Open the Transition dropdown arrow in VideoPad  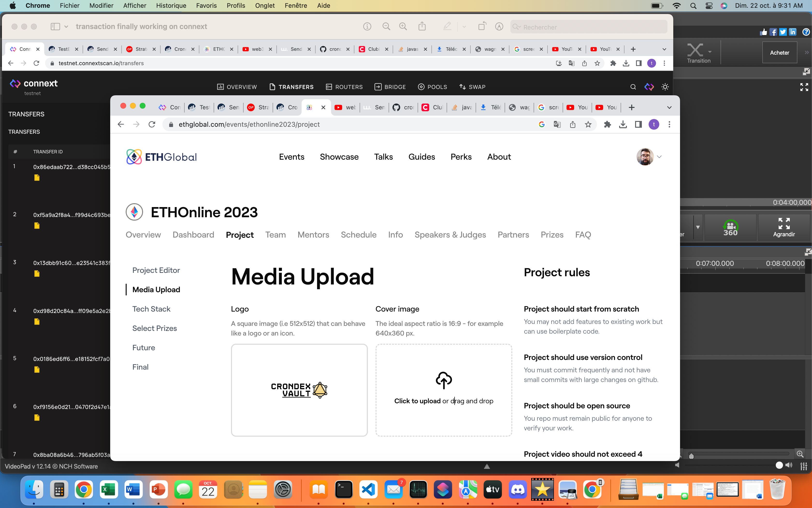click(x=710, y=52)
